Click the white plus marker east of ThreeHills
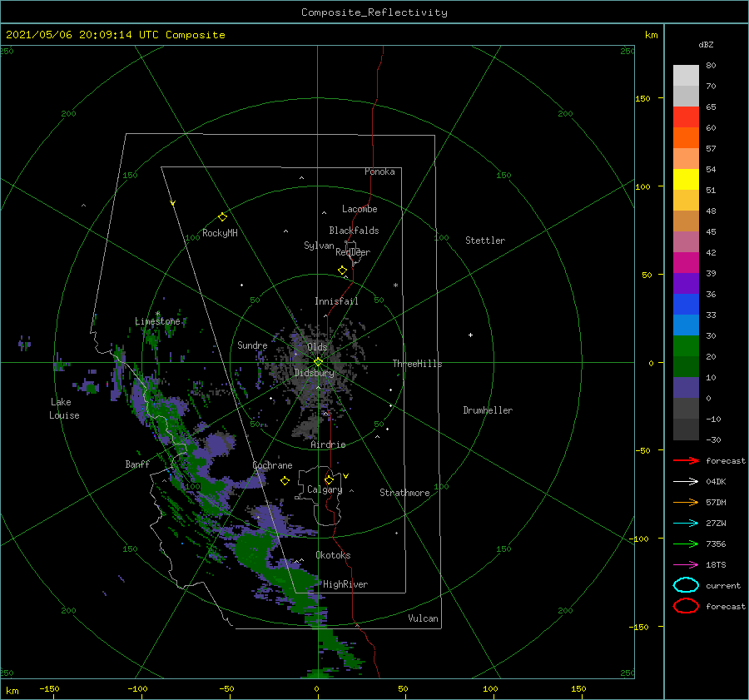749x700 pixels. click(x=470, y=335)
